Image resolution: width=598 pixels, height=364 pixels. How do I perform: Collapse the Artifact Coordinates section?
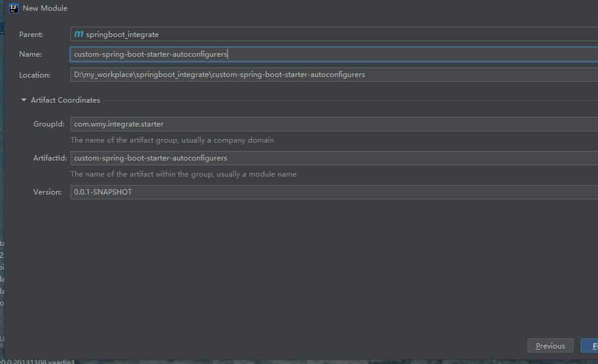click(24, 100)
